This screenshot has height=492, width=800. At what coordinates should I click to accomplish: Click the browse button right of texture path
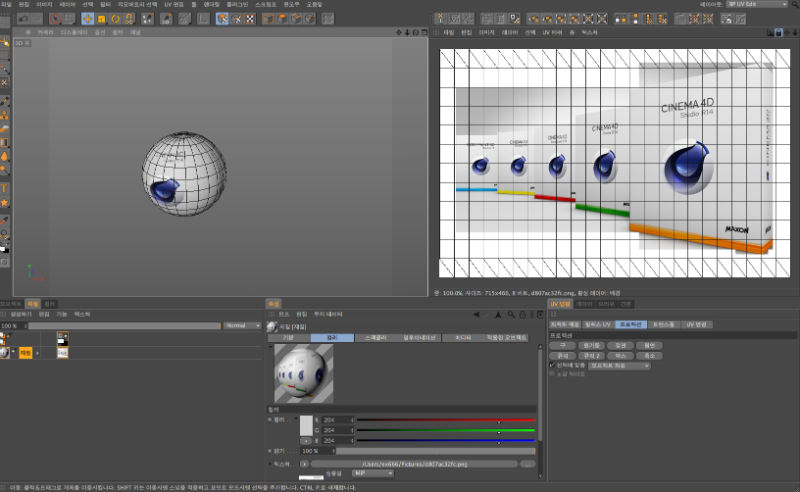tap(528, 464)
